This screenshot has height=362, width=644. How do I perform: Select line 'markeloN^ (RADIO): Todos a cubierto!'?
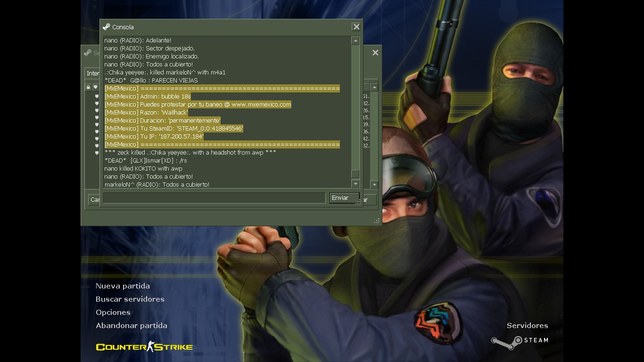pyautogui.click(x=157, y=185)
